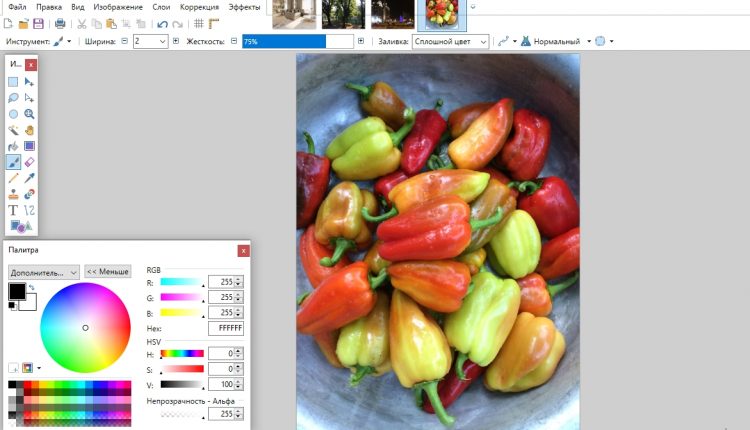Select the Ellipse Select tool
The height and width of the screenshot is (430, 750).
click(x=13, y=114)
